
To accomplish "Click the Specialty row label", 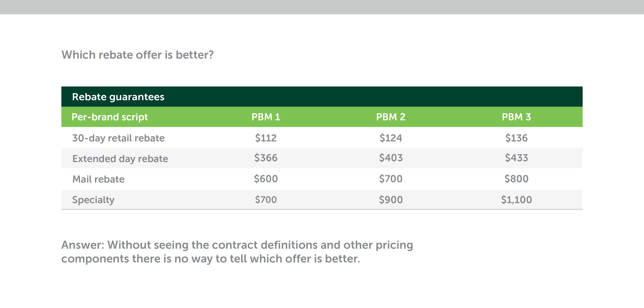I will click(x=93, y=200).
